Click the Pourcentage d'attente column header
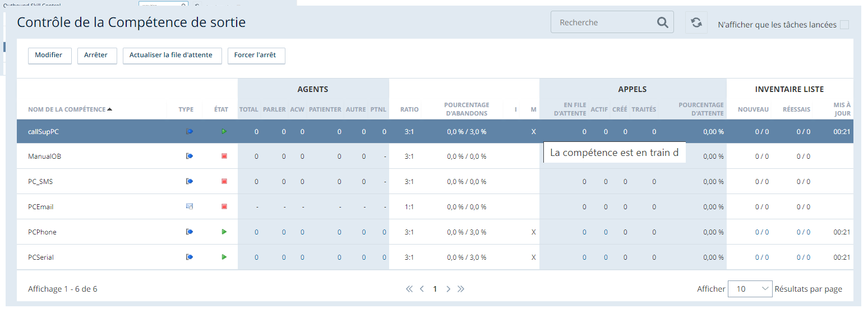 click(x=701, y=109)
